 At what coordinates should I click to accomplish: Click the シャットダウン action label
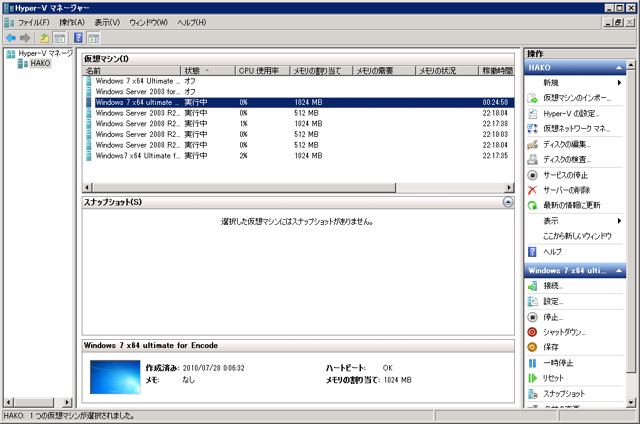pos(564,332)
